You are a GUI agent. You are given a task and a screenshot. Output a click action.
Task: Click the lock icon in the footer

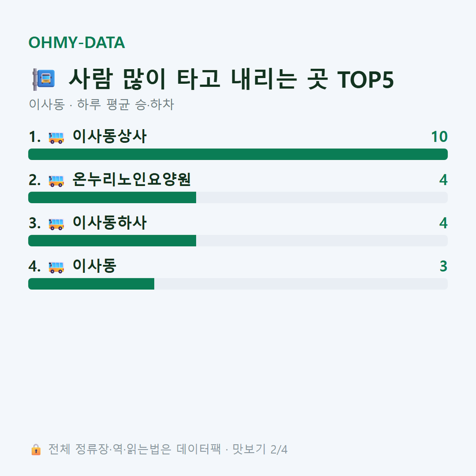36,450
